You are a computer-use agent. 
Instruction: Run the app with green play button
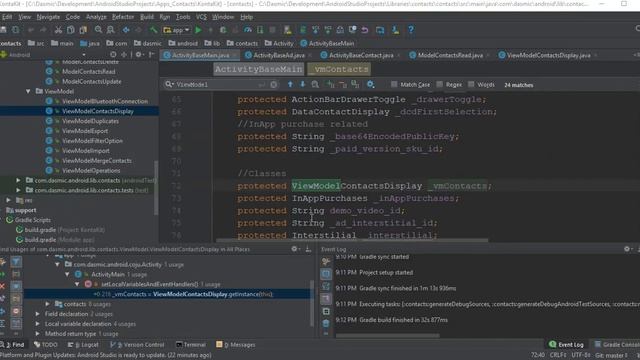(198, 30)
